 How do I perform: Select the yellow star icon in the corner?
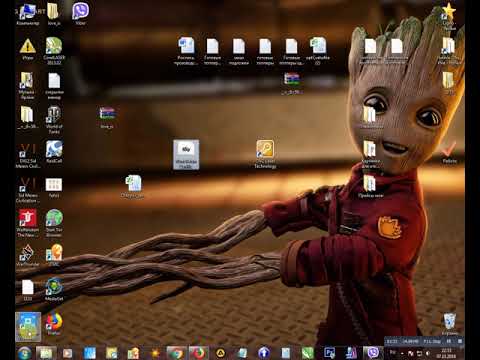449,16
